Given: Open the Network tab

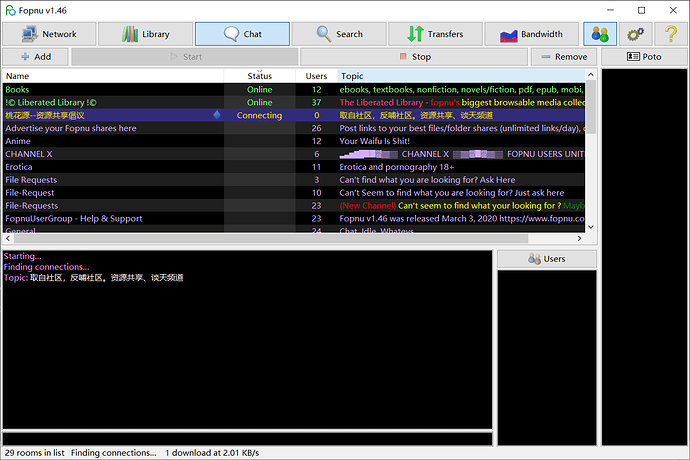Looking at the screenshot, I should point(49,34).
